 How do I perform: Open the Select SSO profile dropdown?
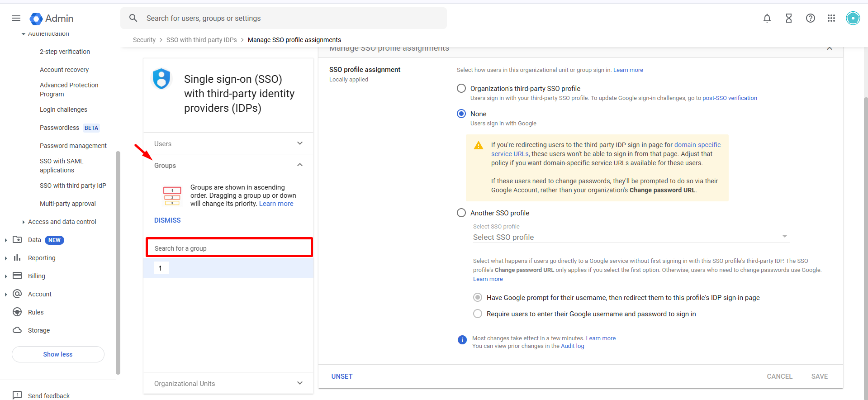tap(631, 237)
